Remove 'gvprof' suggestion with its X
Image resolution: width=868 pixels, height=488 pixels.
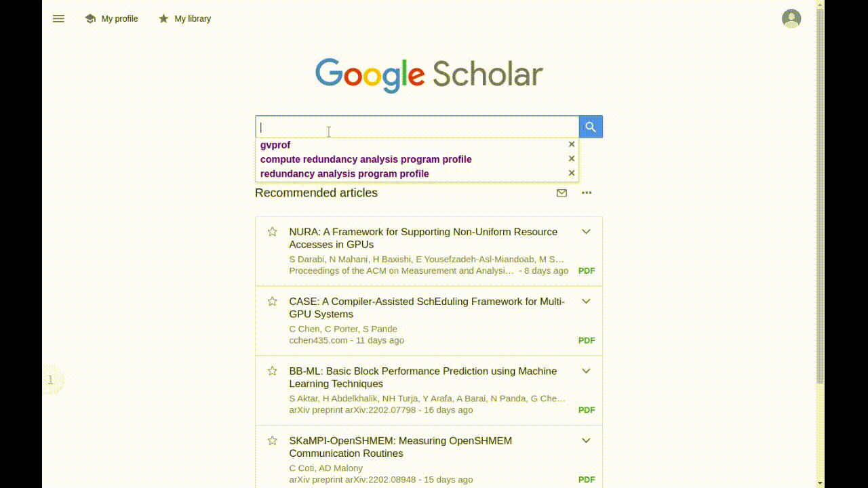[572, 144]
